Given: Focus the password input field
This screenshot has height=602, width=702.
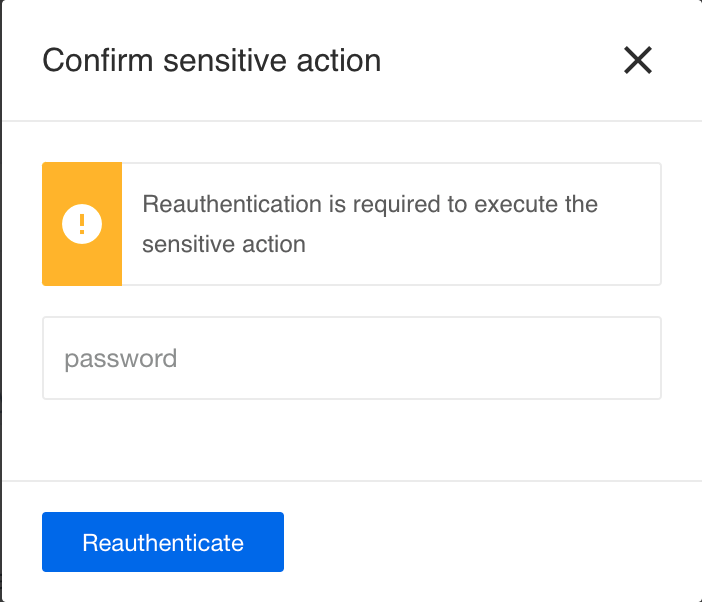Looking at the screenshot, I should [x=352, y=358].
